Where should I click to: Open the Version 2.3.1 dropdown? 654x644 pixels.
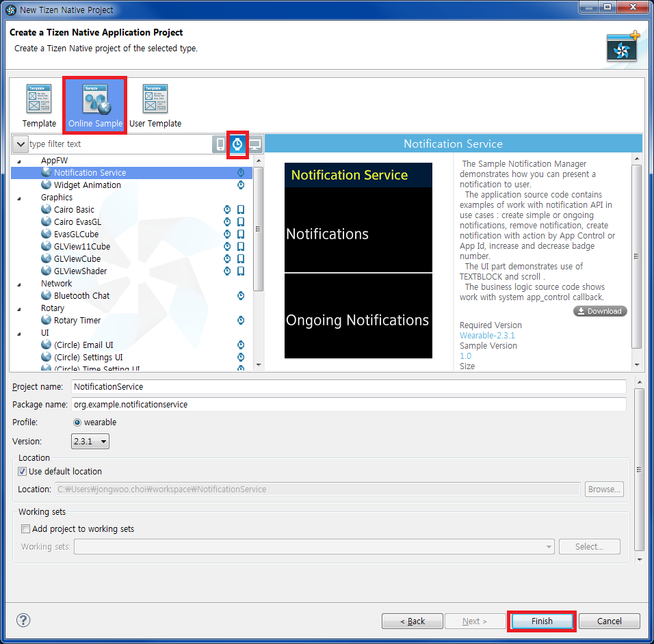[x=90, y=442]
